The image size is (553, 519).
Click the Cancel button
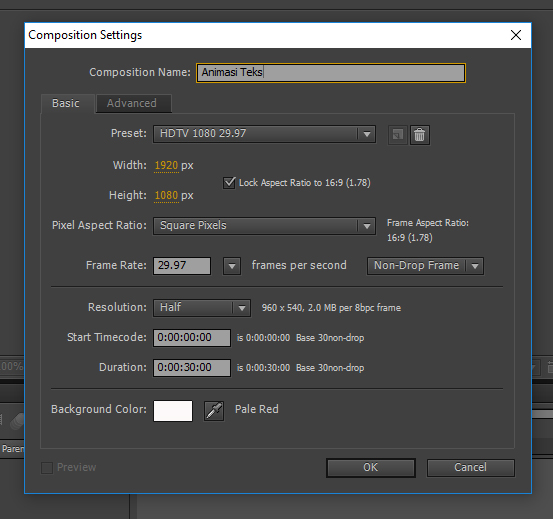point(470,468)
